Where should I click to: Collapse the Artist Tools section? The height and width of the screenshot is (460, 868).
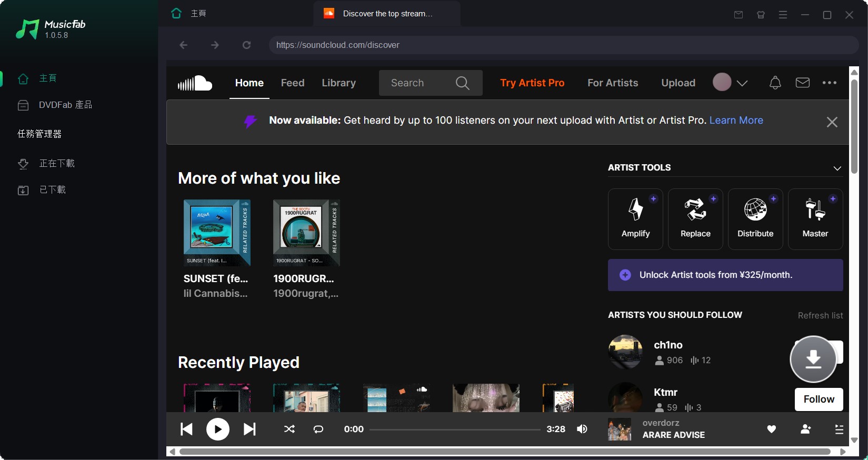tap(837, 168)
